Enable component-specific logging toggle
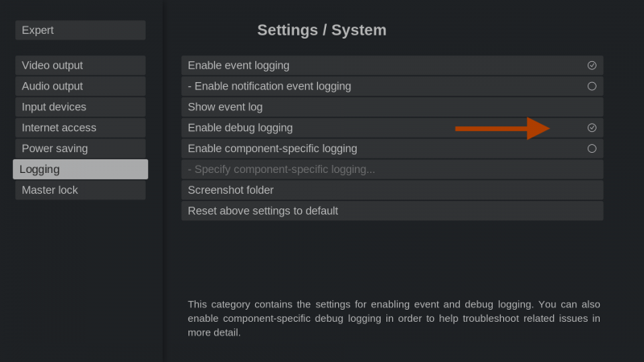The width and height of the screenshot is (644, 362). coord(592,149)
